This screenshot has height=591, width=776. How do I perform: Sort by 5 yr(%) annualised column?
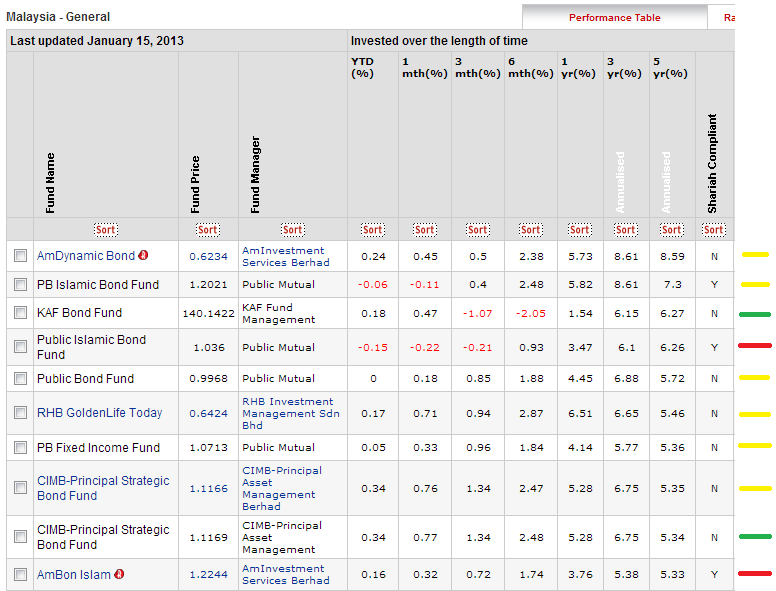coord(672,230)
